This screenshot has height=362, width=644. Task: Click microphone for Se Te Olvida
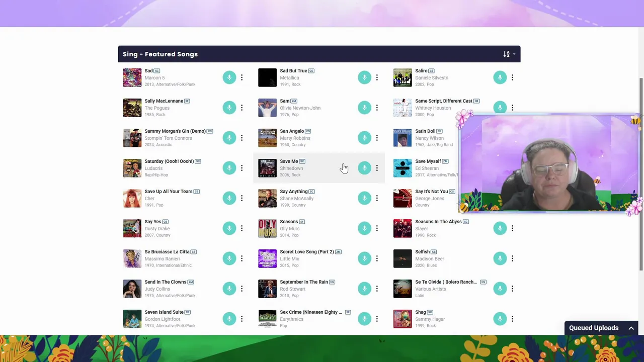pyautogui.click(x=500, y=289)
